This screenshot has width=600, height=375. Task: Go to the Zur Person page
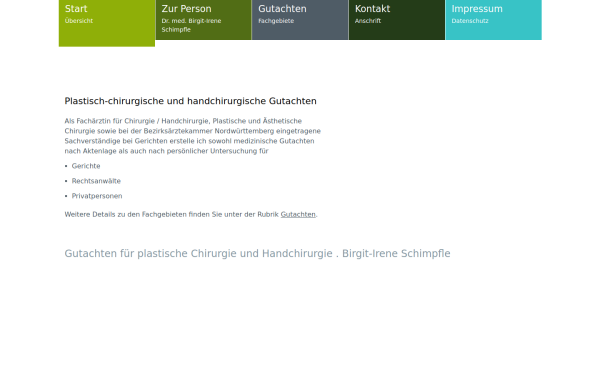click(x=204, y=20)
